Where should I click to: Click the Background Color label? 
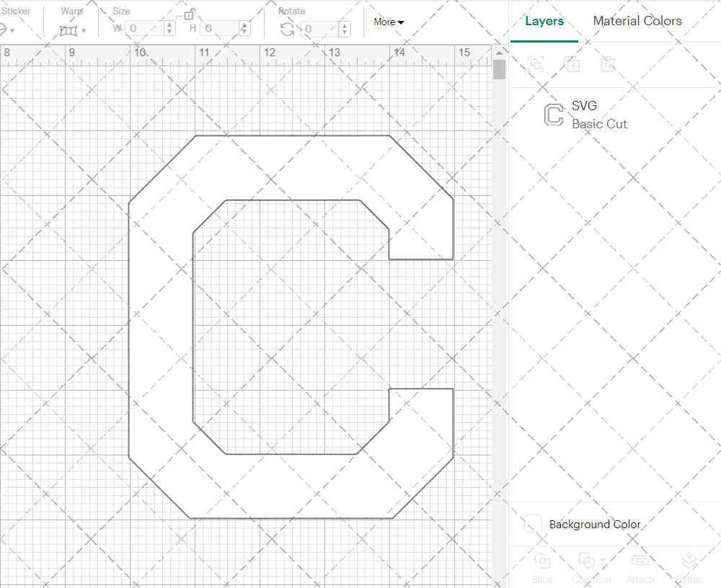(x=595, y=524)
